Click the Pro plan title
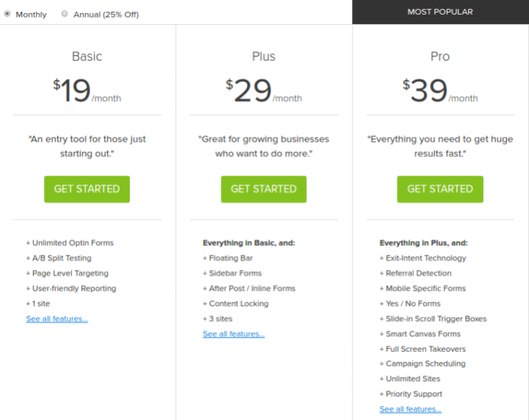Viewport: 529px width, 420px height. tap(440, 57)
